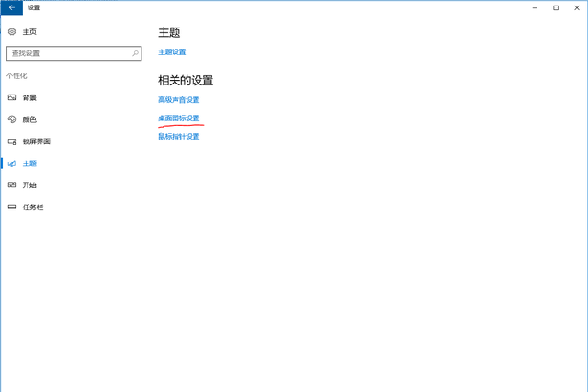Viewport: 588px width, 392px height.
Task: Select the highlighted 主题 sidebar label
Action: point(29,163)
